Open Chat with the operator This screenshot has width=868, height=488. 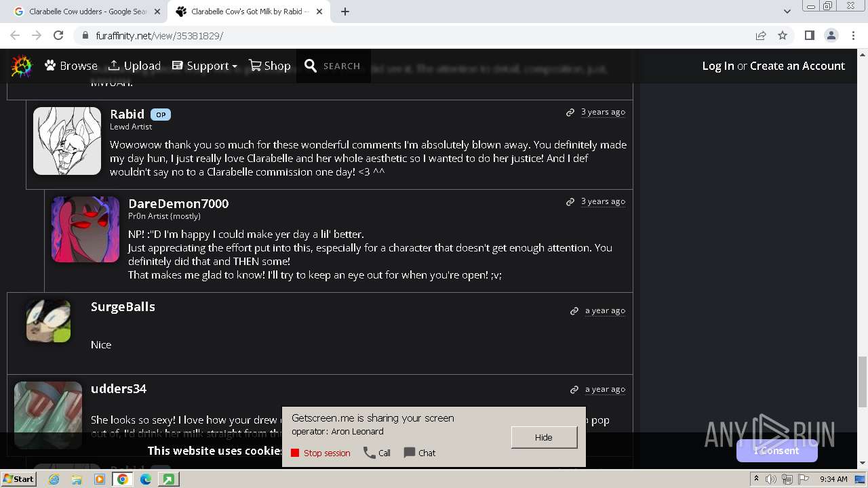point(420,453)
